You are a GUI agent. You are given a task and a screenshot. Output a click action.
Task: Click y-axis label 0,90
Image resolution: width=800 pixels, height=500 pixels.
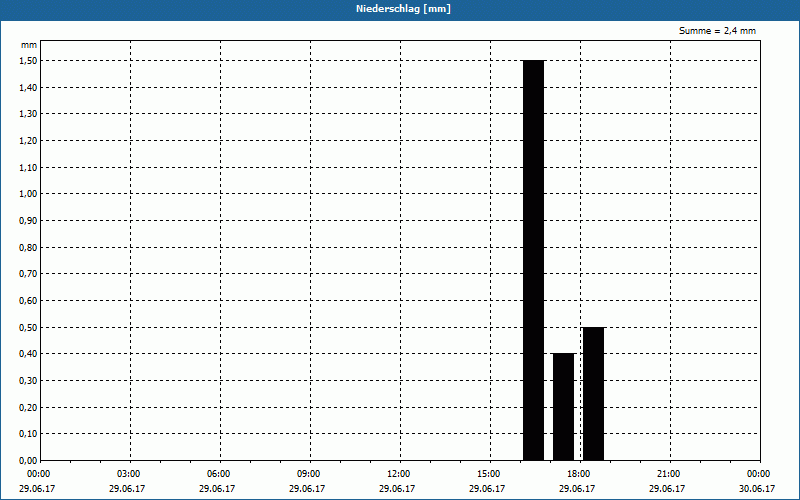28,220
